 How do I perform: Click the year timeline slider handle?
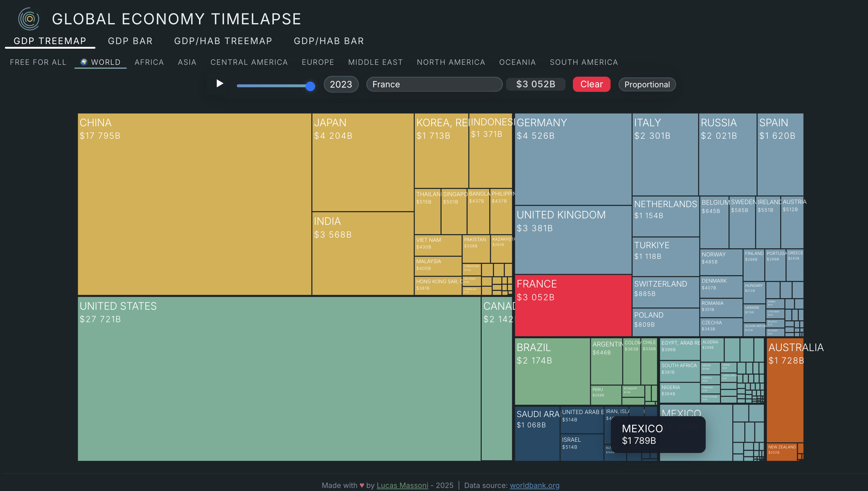pyautogui.click(x=310, y=86)
